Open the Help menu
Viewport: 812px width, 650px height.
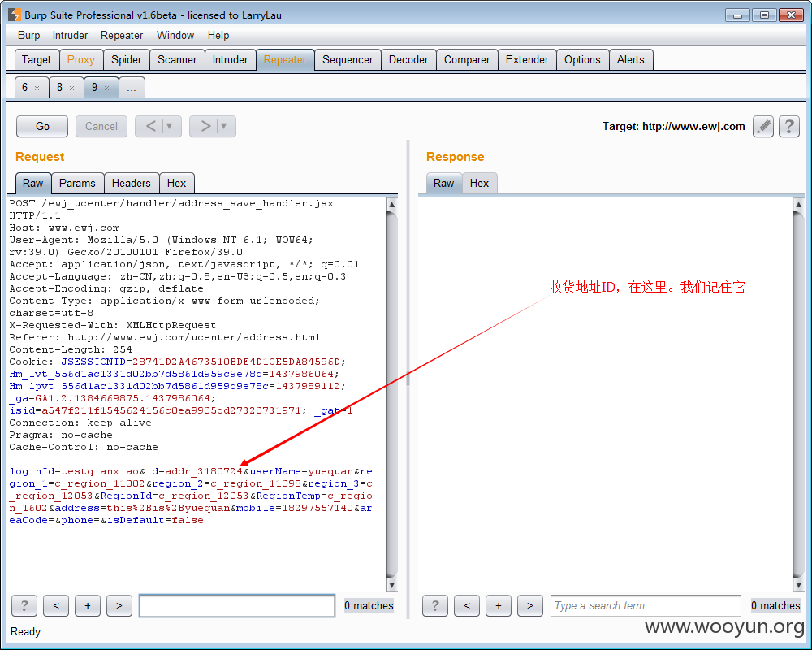(x=218, y=35)
